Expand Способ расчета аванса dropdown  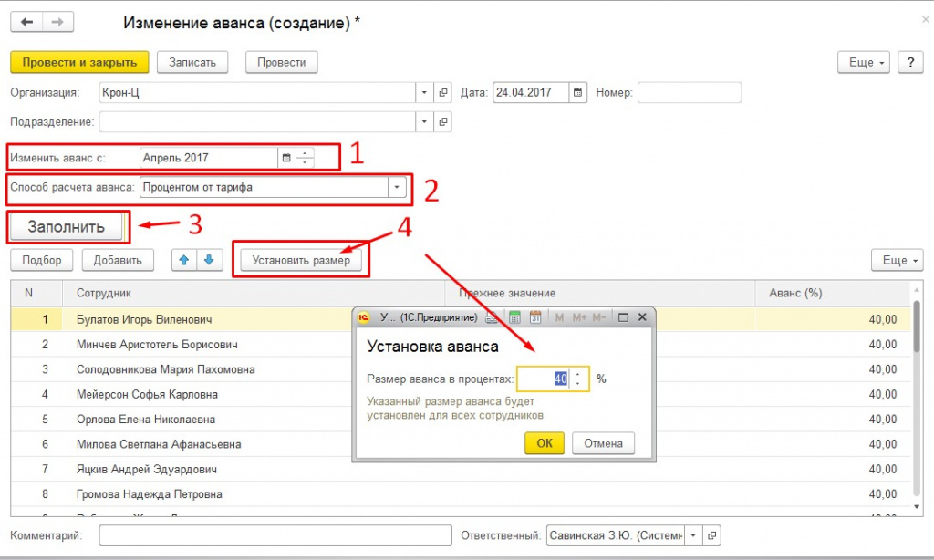(397, 187)
